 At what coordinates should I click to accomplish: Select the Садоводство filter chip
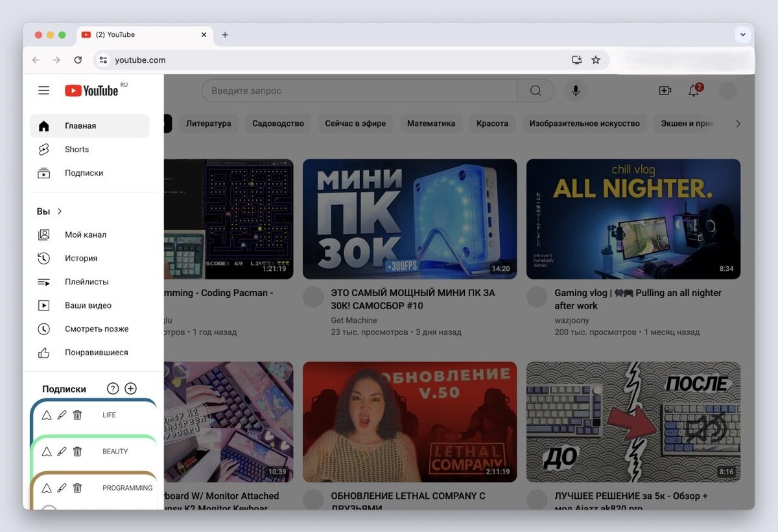(278, 123)
